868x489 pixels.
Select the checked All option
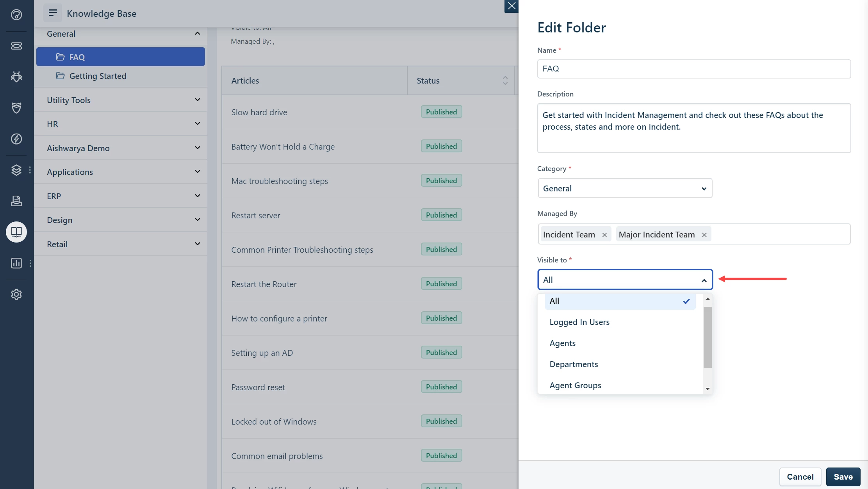pos(620,301)
